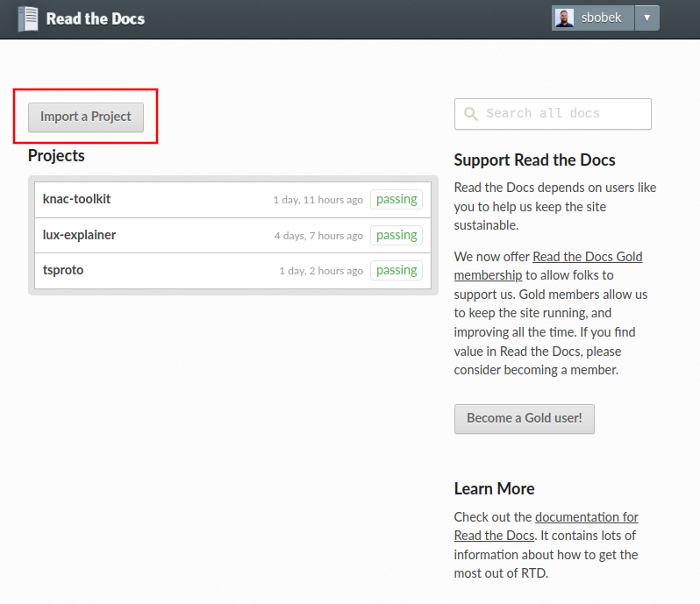Click the knac-toolkit passing build badge
The image size is (700, 604).
396,199
